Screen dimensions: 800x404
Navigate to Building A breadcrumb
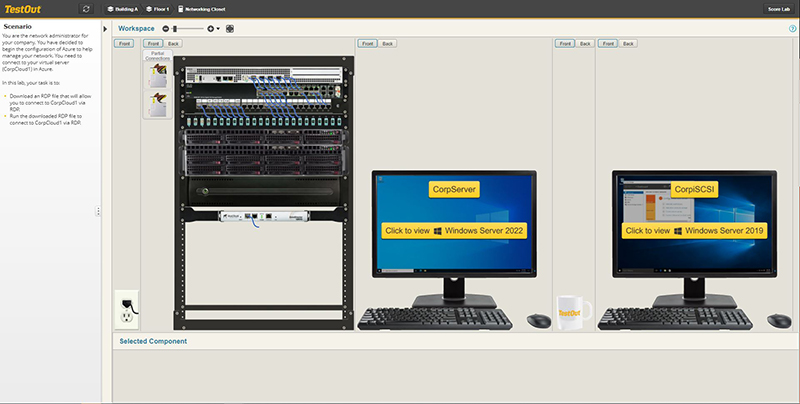pyautogui.click(x=122, y=9)
